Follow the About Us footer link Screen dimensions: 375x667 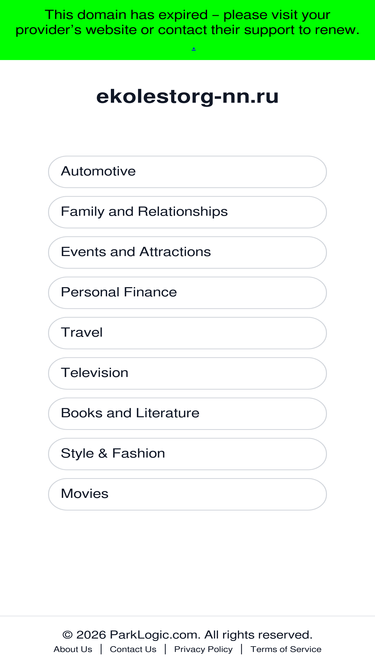coord(73,649)
